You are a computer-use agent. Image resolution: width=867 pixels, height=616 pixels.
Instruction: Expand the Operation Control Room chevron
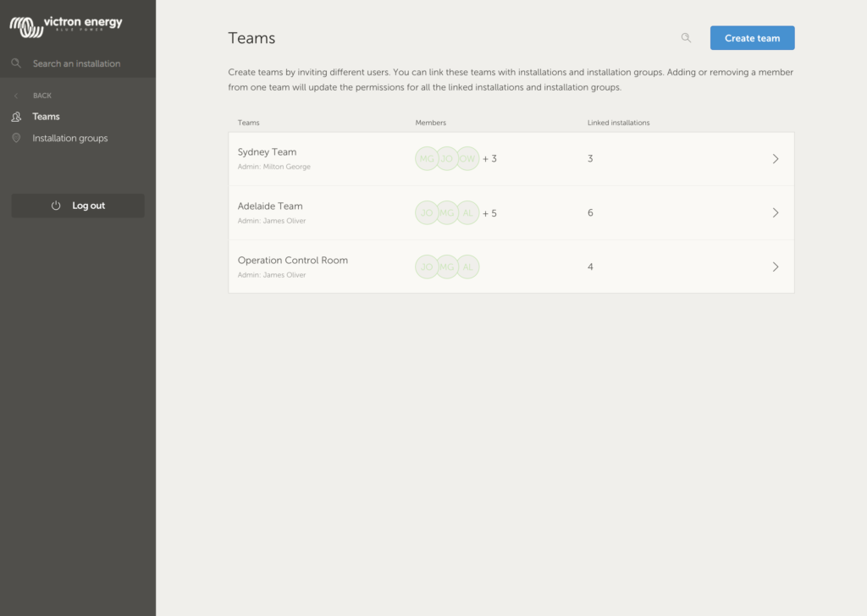[775, 267]
